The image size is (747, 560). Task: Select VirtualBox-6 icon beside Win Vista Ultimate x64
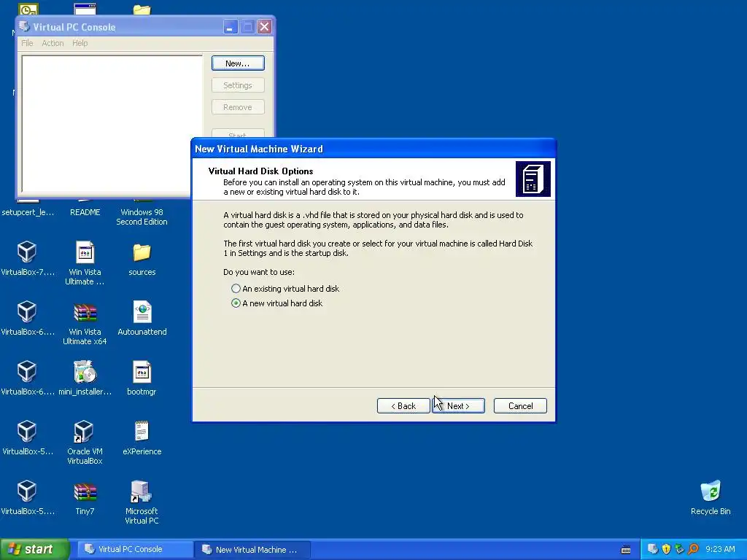pyautogui.click(x=27, y=319)
